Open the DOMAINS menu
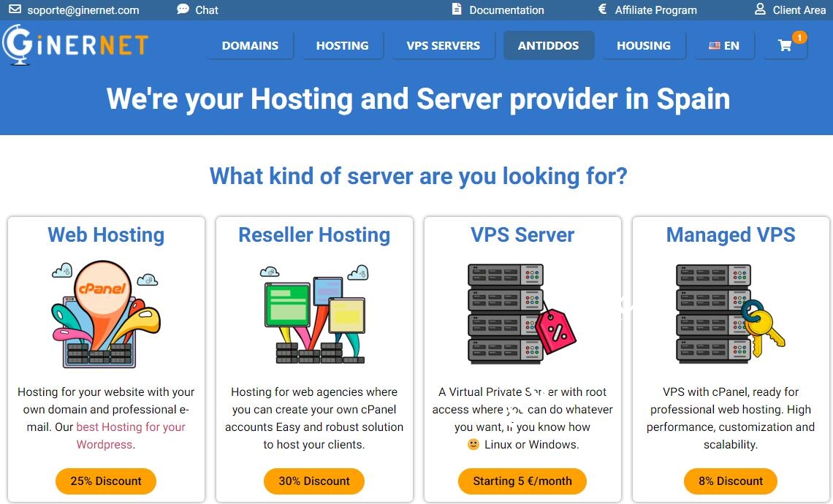833x504 pixels. coord(250,46)
